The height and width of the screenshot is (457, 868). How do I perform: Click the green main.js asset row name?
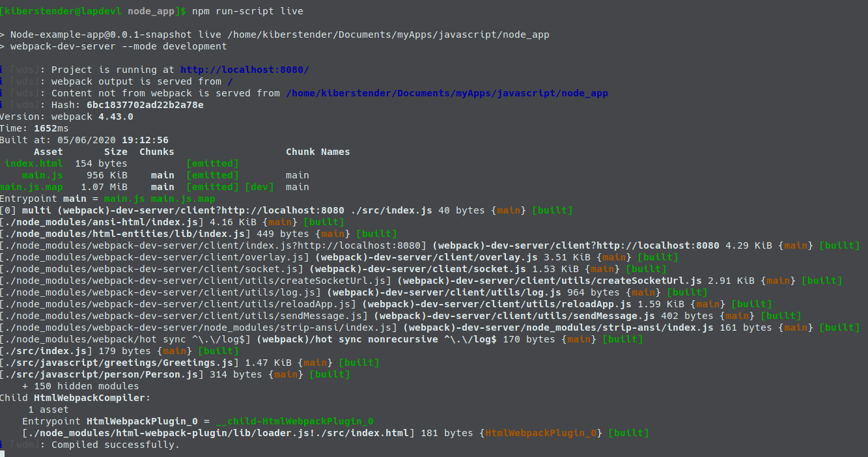tap(42, 175)
